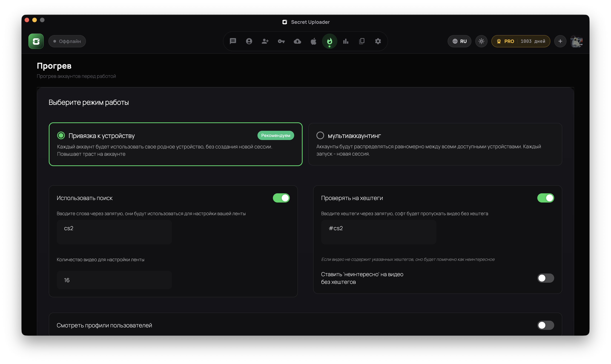
Task: Open the user avatar thumbnail
Action: 576,41
